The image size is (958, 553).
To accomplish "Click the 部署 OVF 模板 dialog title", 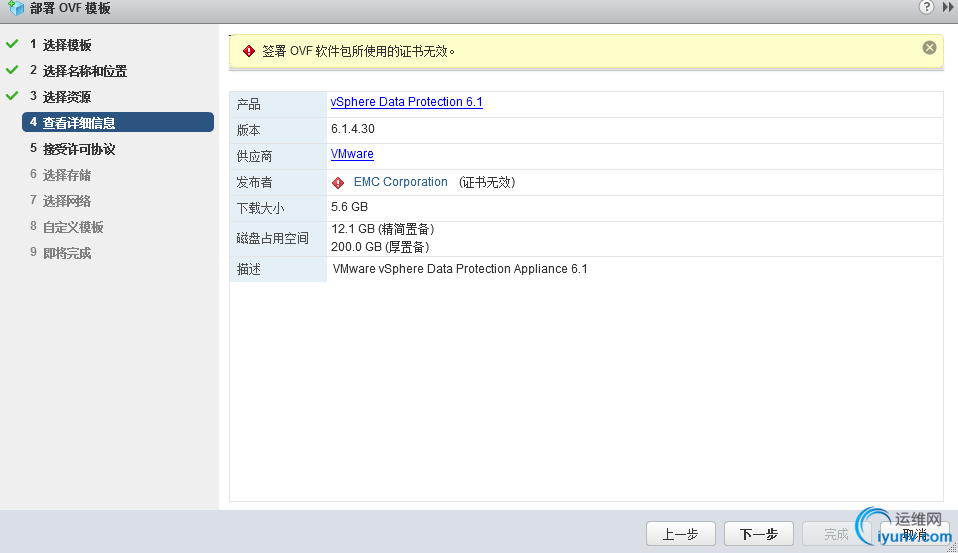I will (x=70, y=8).
